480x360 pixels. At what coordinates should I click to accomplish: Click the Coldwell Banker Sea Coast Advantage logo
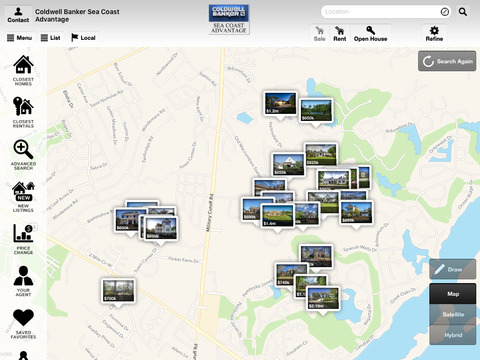(x=229, y=19)
